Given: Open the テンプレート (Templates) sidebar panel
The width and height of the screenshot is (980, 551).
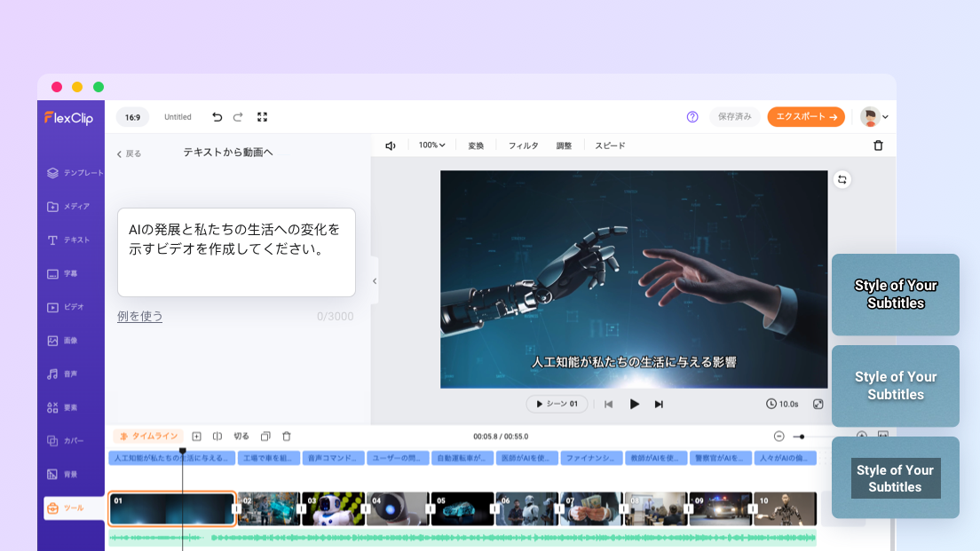Looking at the screenshot, I should (74, 172).
